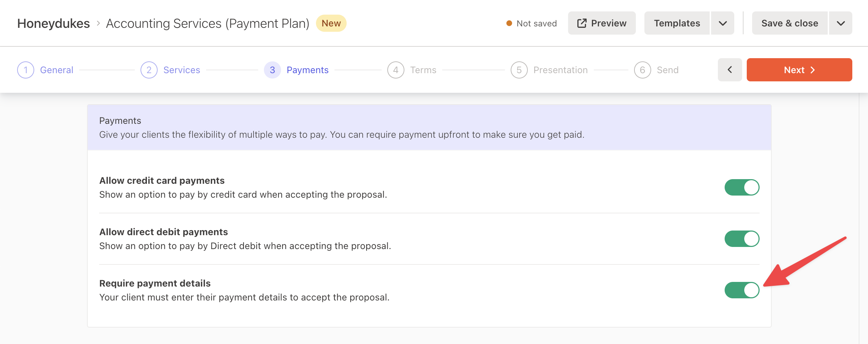868x344 pixels.
Task: Click the New status badge
Action: click(331, 23)
